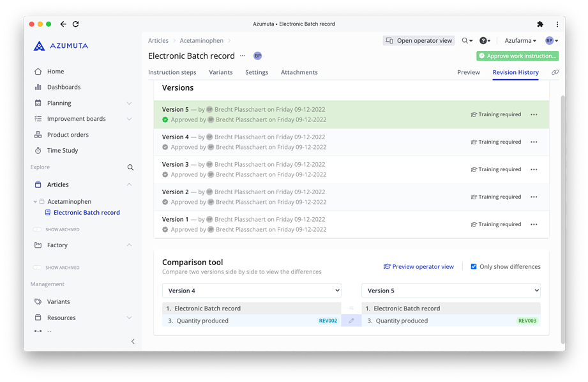The width and height of the screenshot is (588, 382).
Task: Open the Version 5 comparison dropdown
Action: point(451,291)
